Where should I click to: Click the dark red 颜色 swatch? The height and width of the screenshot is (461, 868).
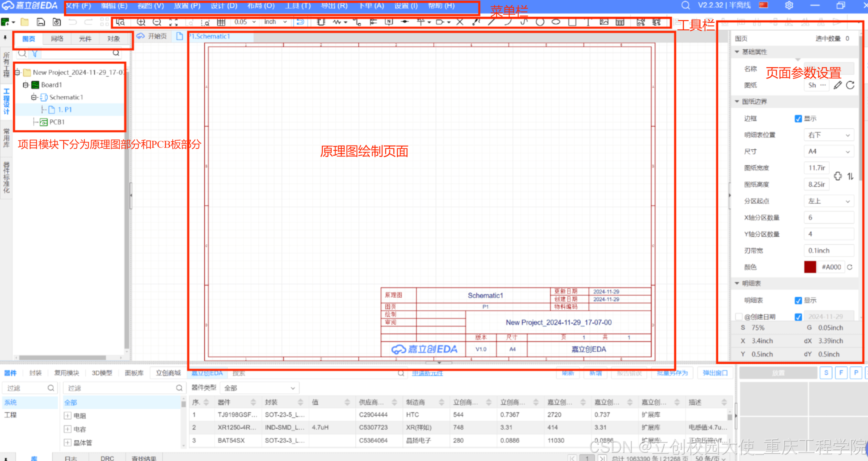810,267
